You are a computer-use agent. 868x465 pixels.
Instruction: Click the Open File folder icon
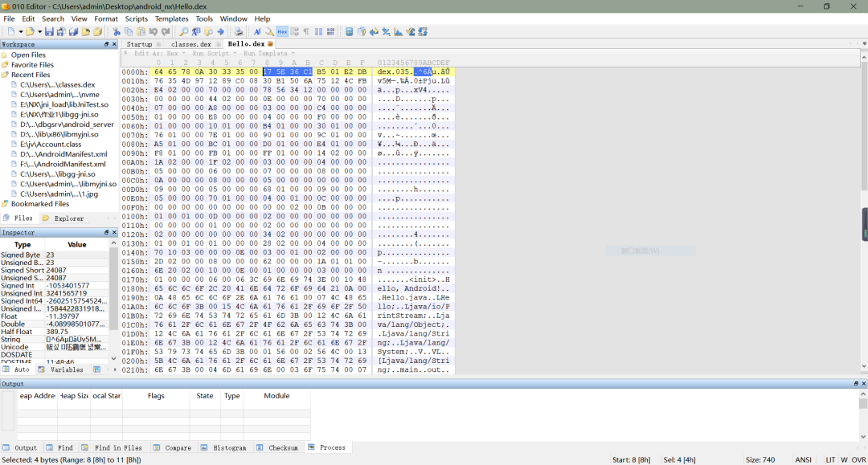click(x=30, y=31)
